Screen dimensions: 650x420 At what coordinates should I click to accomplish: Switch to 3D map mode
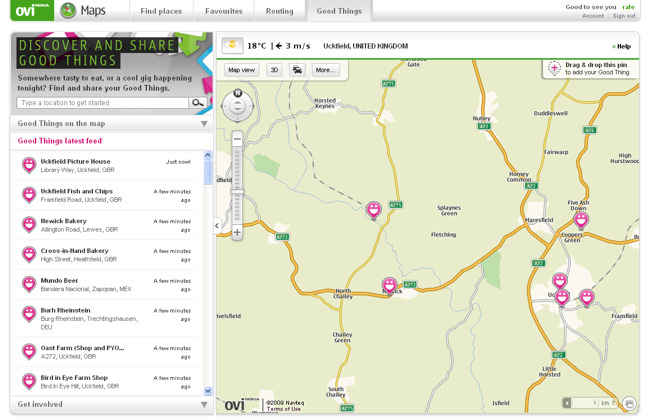tap(274, 70)
